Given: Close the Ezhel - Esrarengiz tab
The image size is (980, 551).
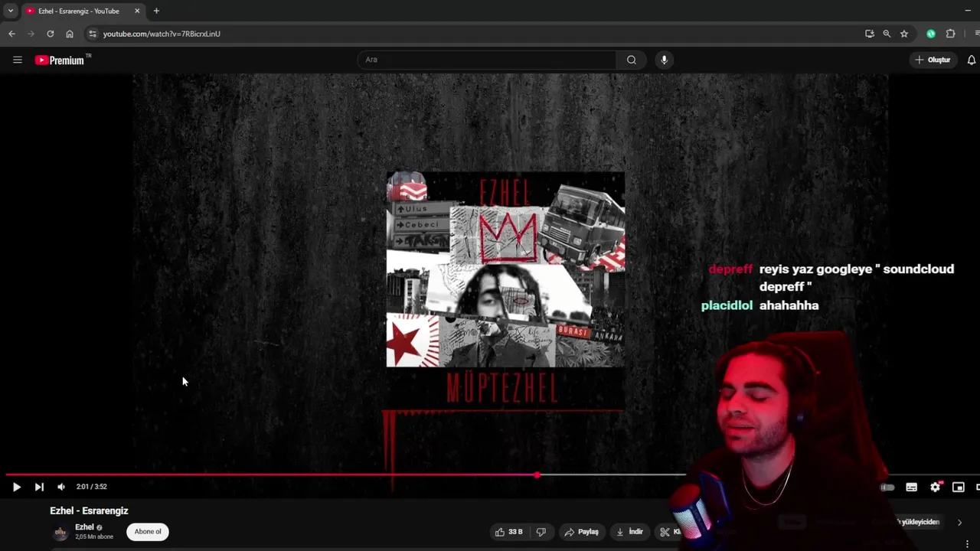Looking at the screenshot, I should (x=137, y=11).
